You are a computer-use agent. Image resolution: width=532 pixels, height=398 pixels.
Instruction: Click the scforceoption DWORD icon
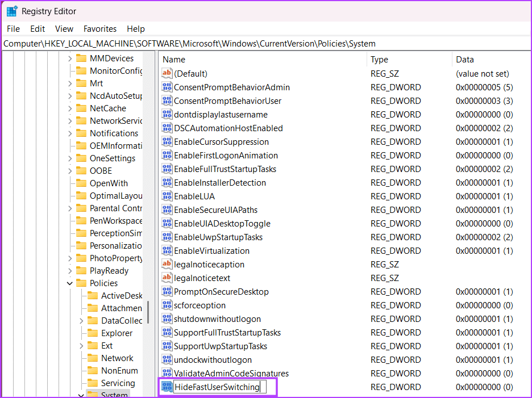tap(167, 305)
